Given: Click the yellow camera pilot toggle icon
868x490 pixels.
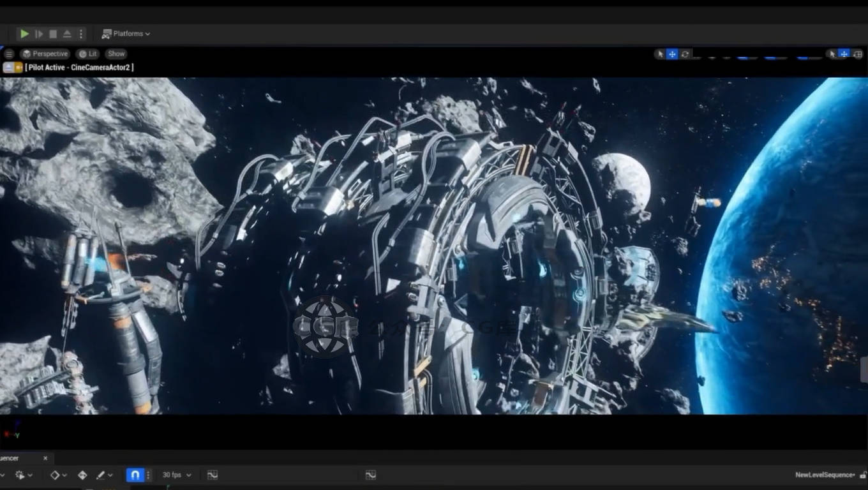Looking at the screenshot, I should pyautogui.click(x=19, y=68).
